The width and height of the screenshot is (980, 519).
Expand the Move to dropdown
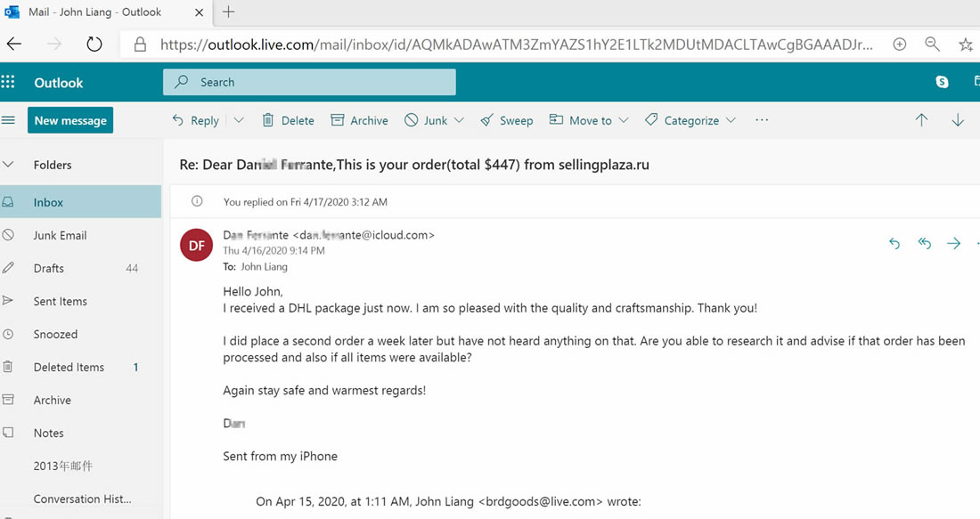(624, 120)
